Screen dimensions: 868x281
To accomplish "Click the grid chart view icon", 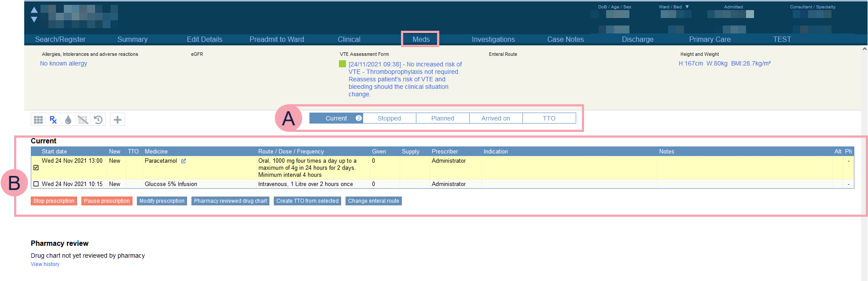I will pos(38,120).
